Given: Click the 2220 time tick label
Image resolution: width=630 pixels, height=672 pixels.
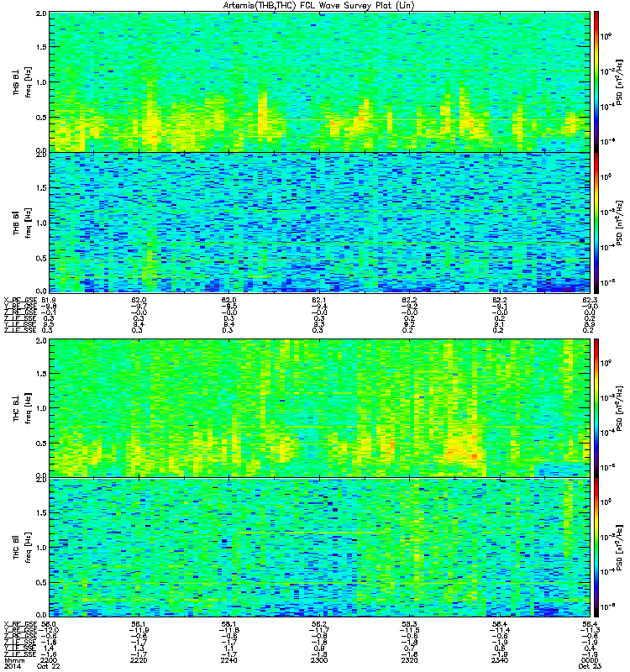Looking at the screenshot, I should [139, 660].
